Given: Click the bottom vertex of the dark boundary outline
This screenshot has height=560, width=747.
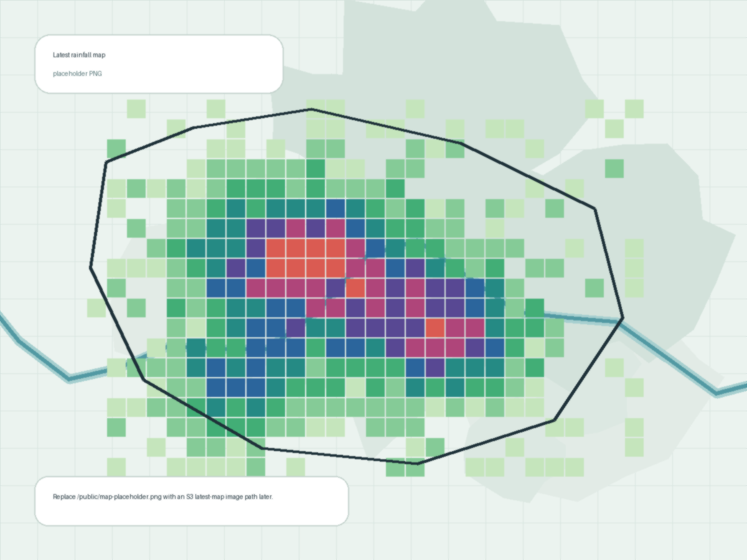Looking at the screenshot, I should 417,464.
